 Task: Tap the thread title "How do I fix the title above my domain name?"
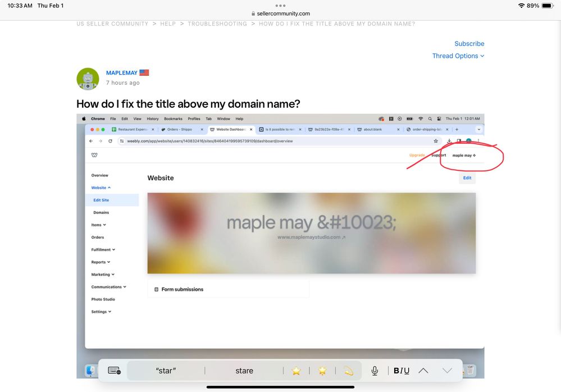pos(188,104)
